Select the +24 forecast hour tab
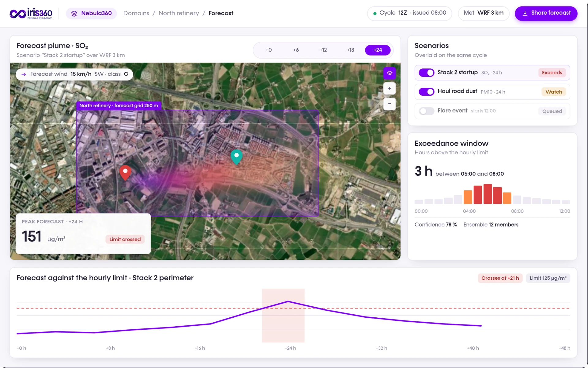 coord(378,50)
